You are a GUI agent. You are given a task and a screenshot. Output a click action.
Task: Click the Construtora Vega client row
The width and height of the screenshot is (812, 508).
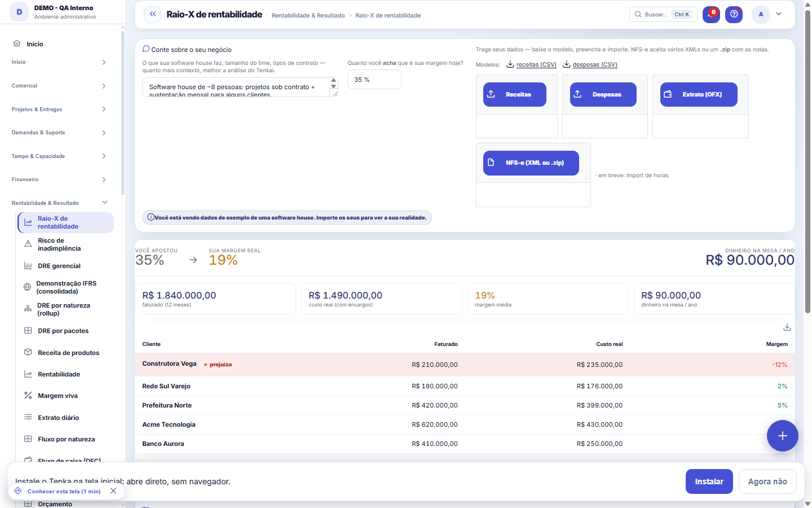[465, 365]
